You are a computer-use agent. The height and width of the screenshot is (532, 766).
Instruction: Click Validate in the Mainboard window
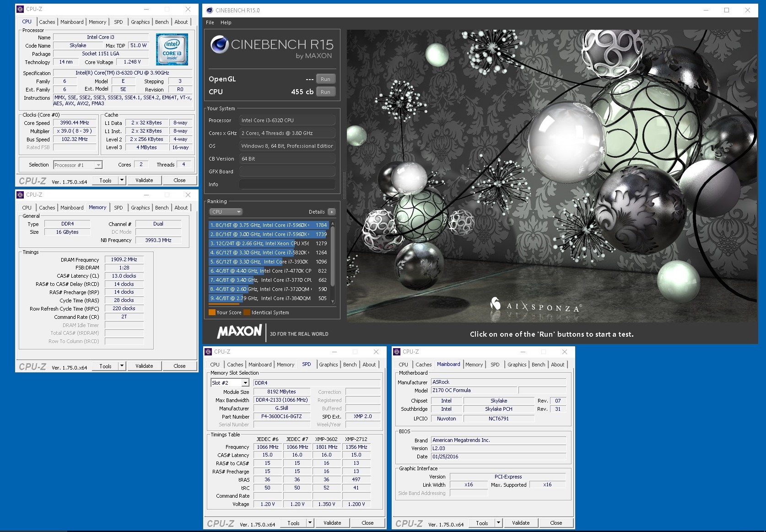[521, 523]
